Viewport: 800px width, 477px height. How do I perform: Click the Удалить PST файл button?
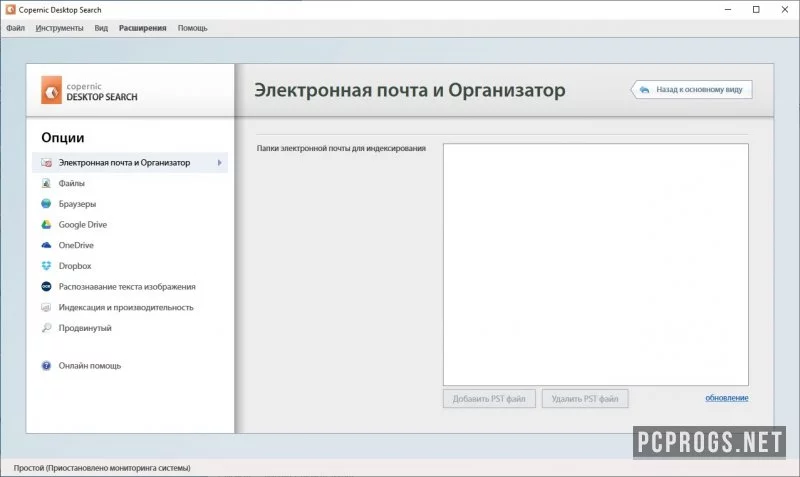585,398
